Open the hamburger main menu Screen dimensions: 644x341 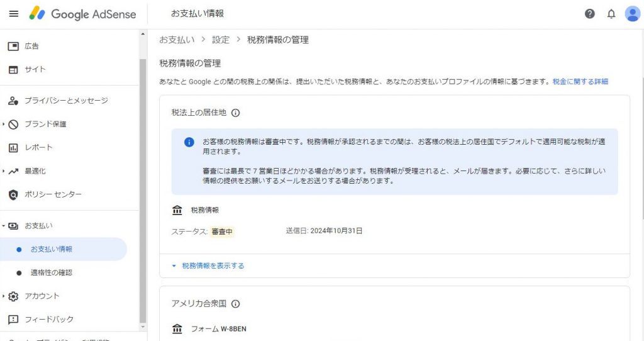click(14, 14)
